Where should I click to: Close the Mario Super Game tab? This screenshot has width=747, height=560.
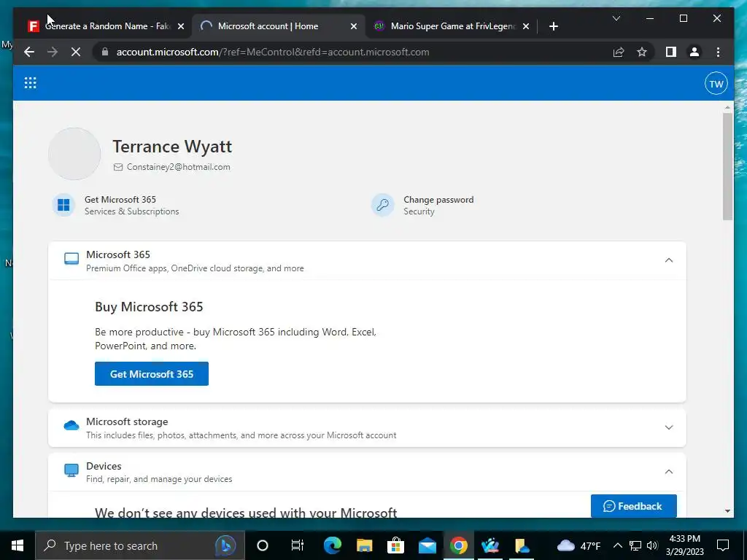point(525,27)
